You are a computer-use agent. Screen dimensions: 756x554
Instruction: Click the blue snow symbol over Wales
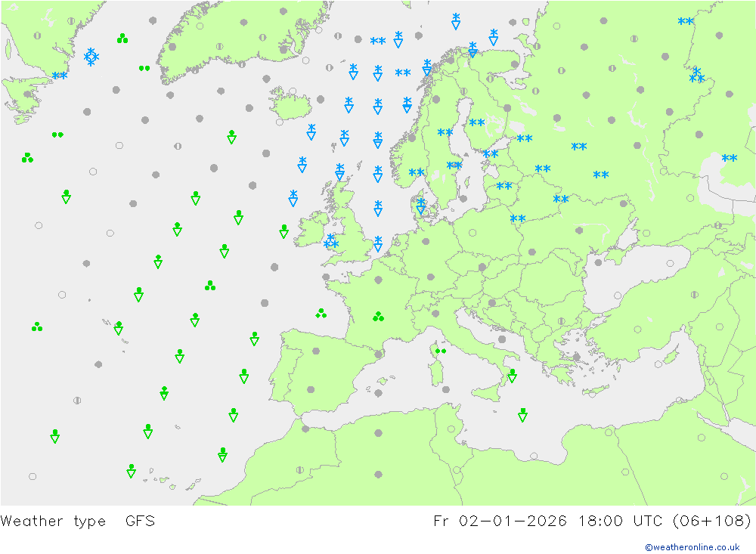tap(331, 241)
